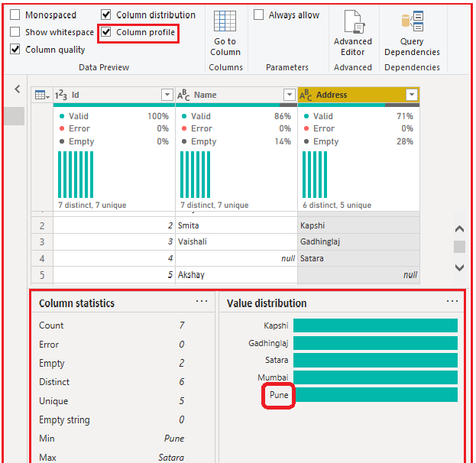Click the Max value Satara in statistics

point(171,457)
